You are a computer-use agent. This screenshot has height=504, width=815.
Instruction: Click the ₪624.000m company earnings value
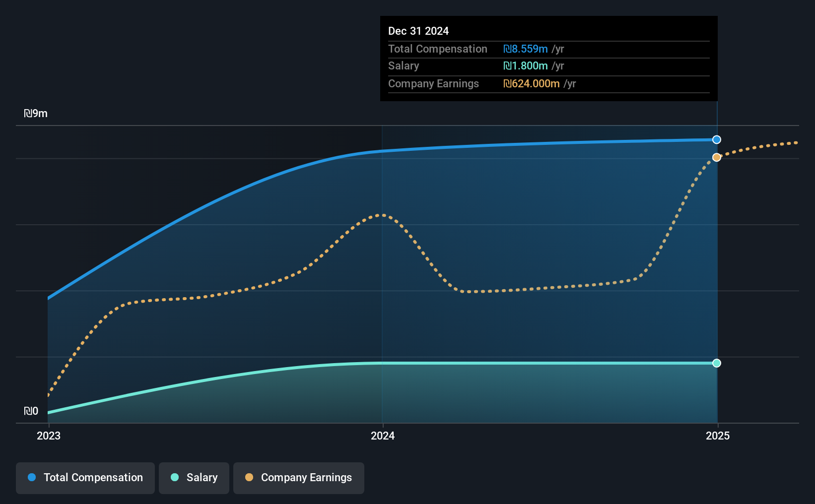click(x=532, y=84)
